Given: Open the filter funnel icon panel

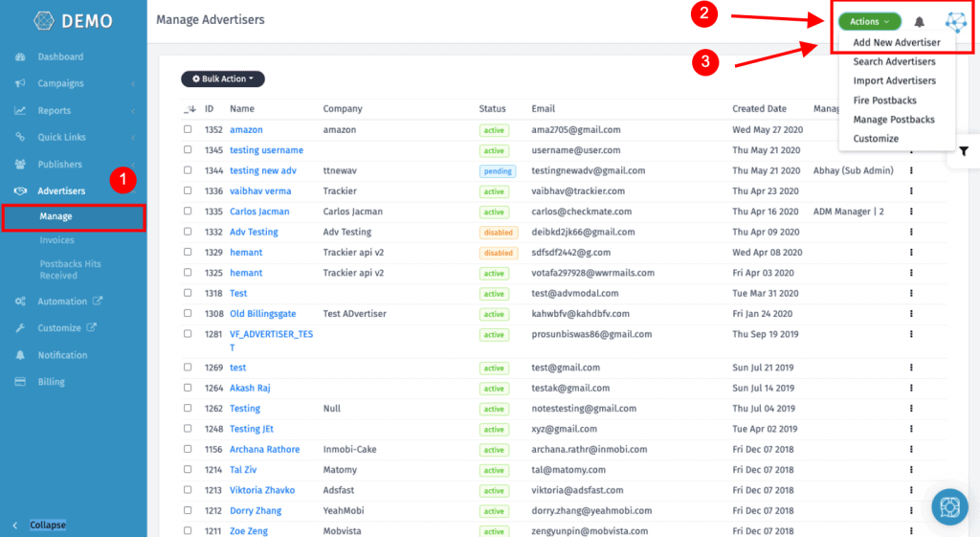Looking at the screenshot, I should click(963, 151).
